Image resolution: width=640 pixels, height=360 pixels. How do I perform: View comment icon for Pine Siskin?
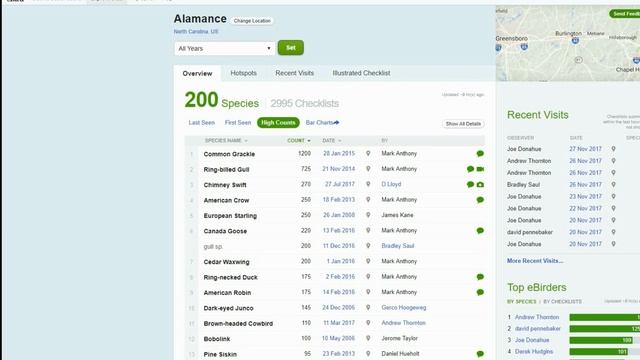click(480, 354)
